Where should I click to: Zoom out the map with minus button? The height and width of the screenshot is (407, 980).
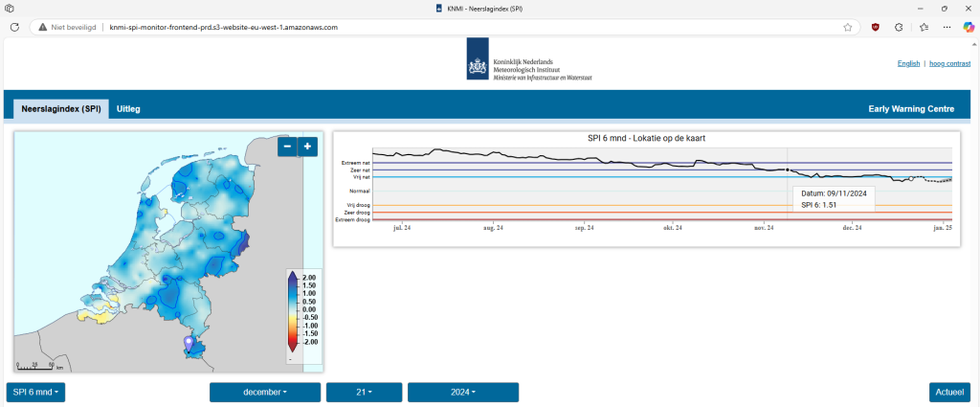point(287,147)
